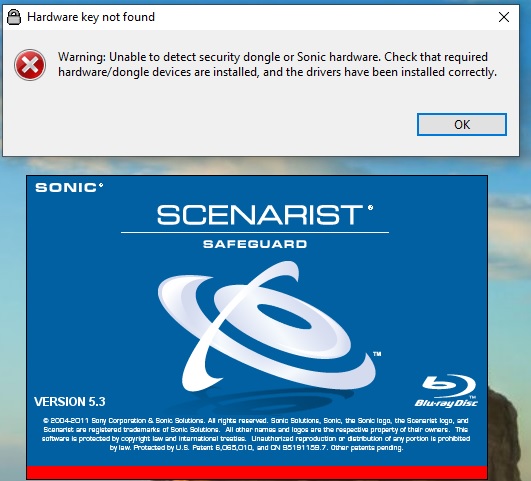Click the SONIC logo on splash screen

click(69, 187)
